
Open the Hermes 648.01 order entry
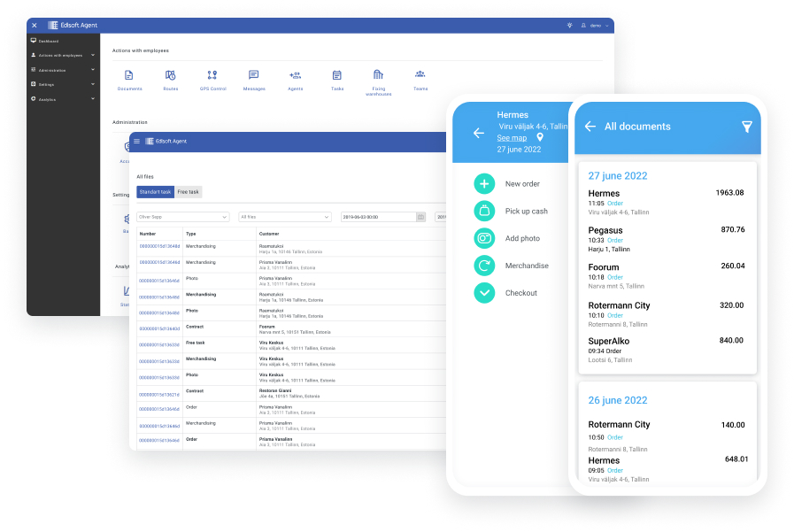pos(667,469)
